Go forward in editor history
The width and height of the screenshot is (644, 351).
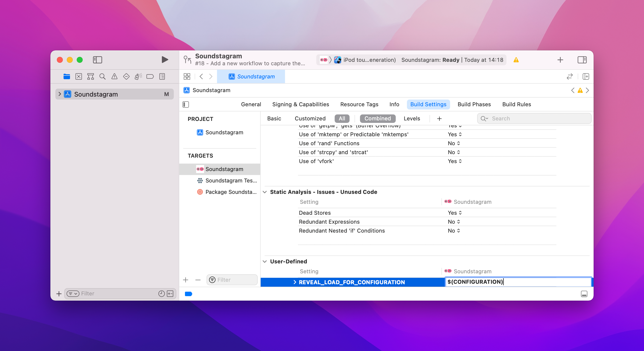click(211, 76)
